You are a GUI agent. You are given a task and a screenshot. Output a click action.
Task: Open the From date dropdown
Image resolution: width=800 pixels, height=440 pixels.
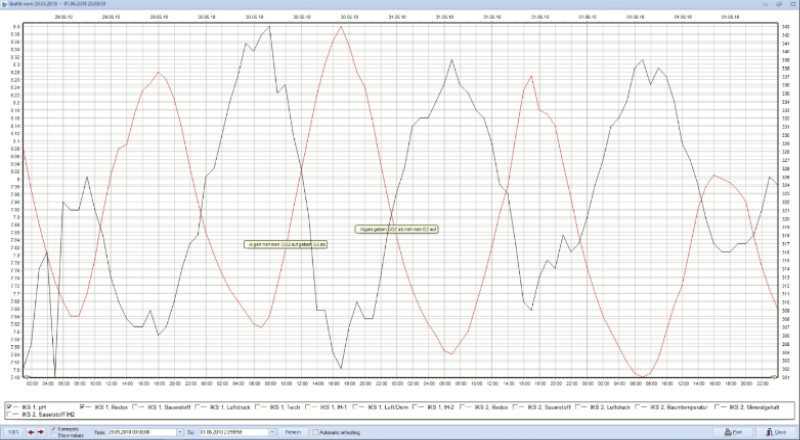[180, 432]
